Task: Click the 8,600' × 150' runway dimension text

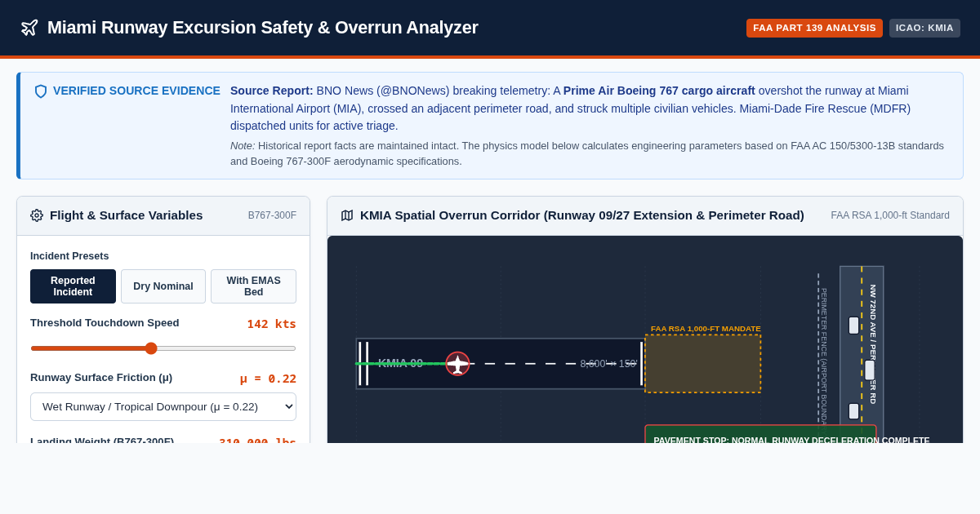Action: (x=608, y=364)
